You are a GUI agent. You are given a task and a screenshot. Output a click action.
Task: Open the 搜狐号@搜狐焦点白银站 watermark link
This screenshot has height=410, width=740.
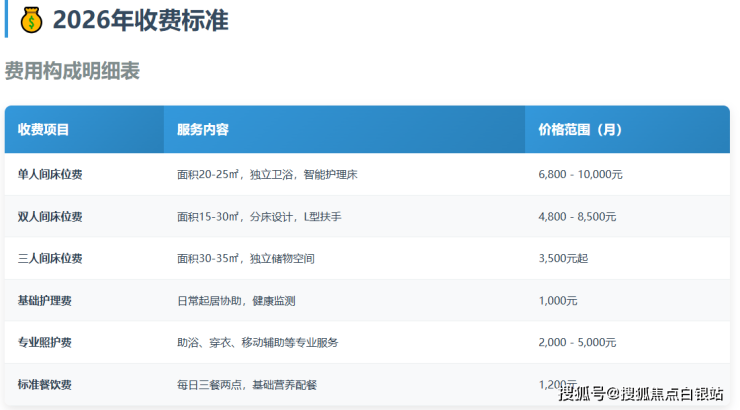640,393
